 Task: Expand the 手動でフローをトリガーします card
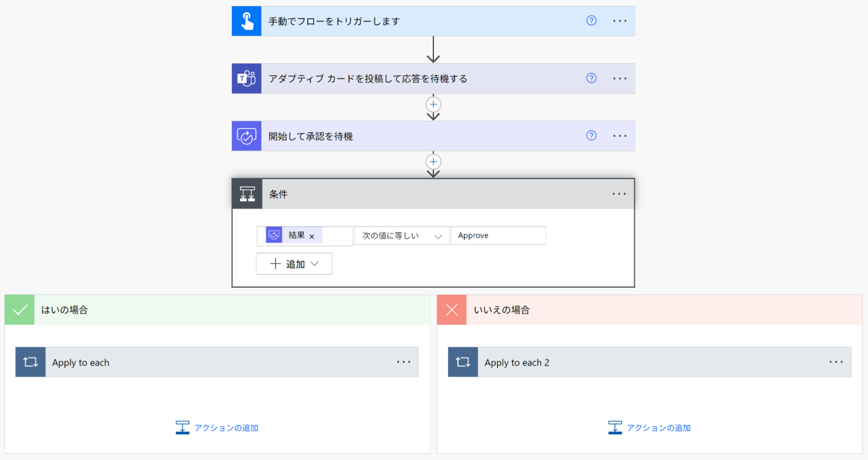click(433, 21)
